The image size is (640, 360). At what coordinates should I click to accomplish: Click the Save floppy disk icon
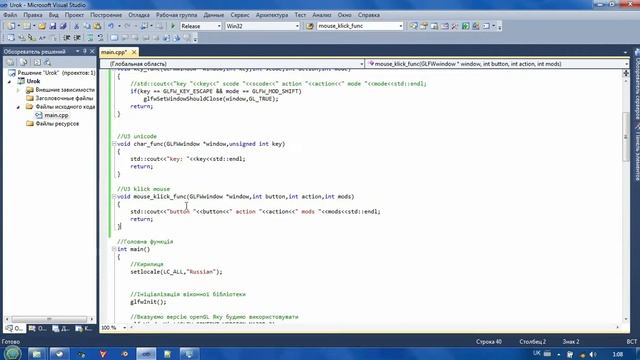pos(53,26)
